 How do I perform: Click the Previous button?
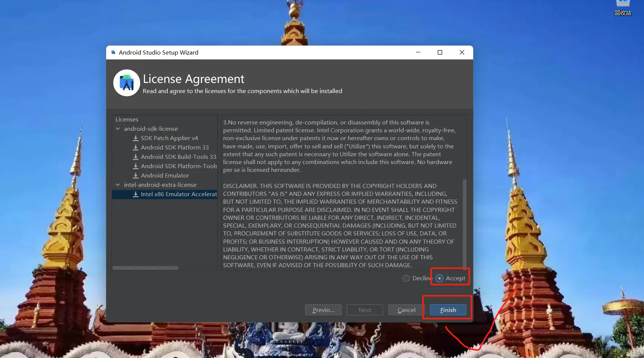point(323,310)
